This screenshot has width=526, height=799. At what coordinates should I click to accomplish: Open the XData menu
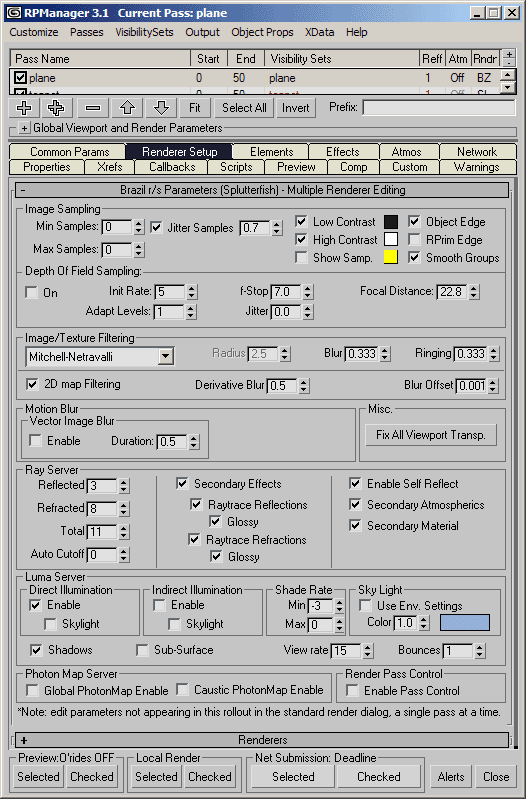(x=320, y=32)
